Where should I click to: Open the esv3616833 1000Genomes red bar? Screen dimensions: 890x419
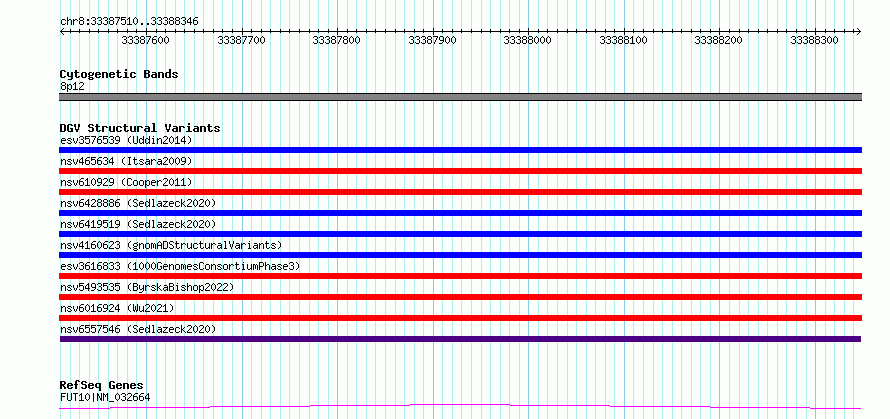point(460,276)
